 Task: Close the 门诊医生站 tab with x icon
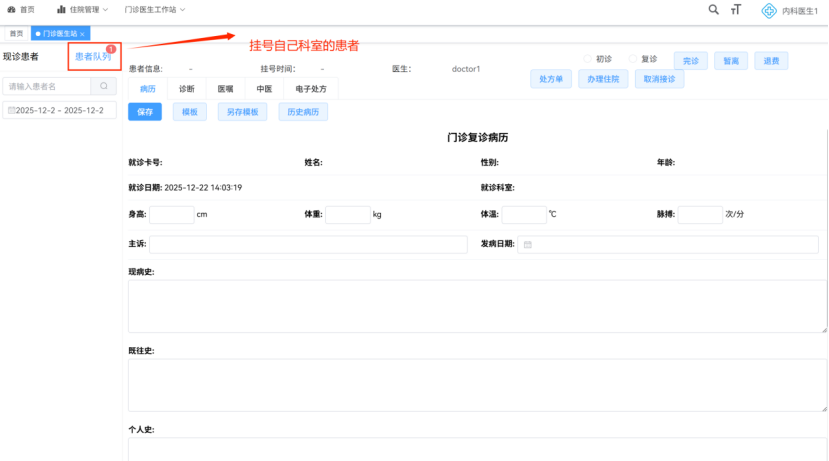click(82, 34)
